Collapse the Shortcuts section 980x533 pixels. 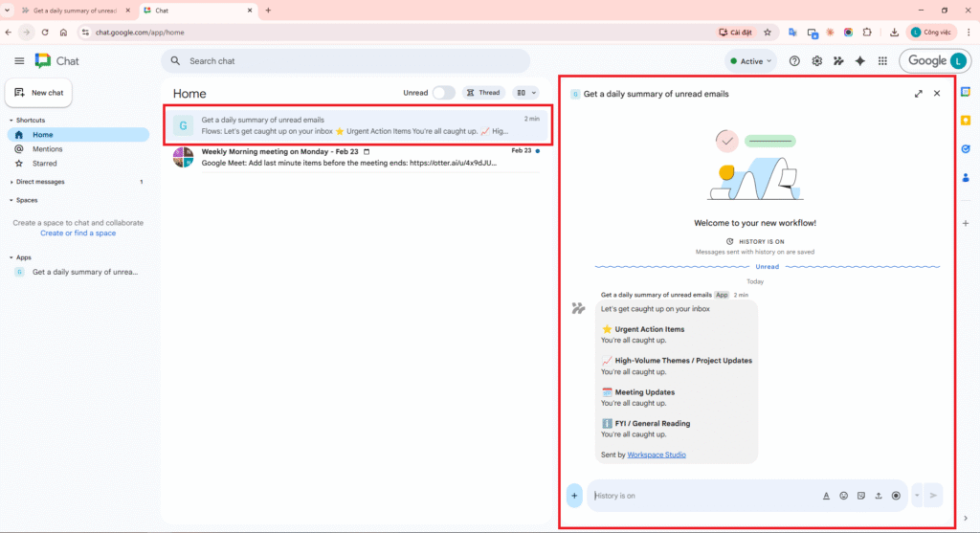tap(11, 121)
